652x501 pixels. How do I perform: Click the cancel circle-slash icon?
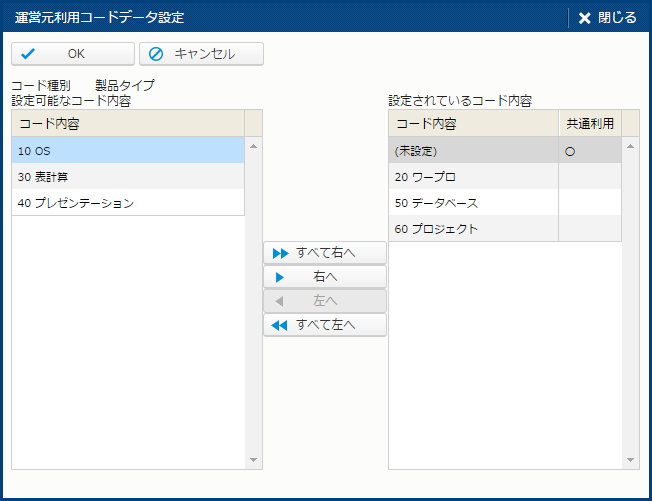pyautogui.click(x=156, y=54)
